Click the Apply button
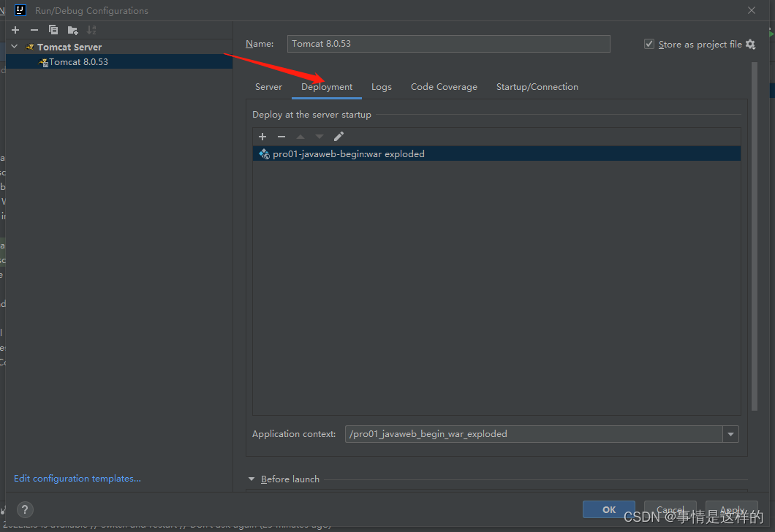 coord(732,509)
